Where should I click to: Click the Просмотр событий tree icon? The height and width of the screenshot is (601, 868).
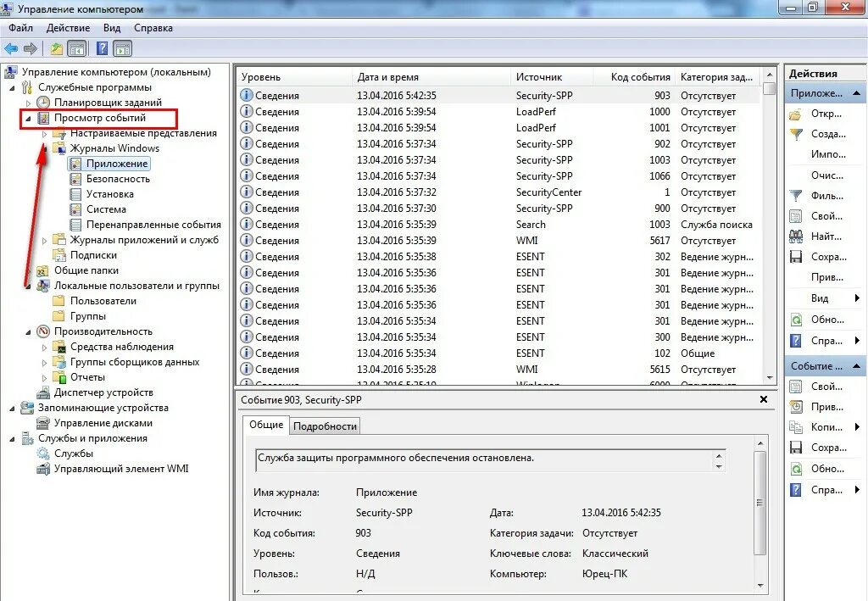pyautogui.click(x=43, y=118)
